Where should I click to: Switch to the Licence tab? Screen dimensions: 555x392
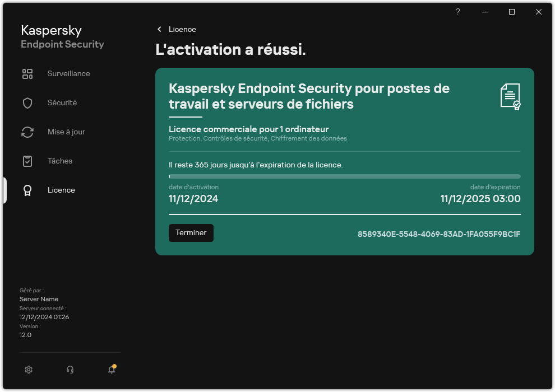61,190
